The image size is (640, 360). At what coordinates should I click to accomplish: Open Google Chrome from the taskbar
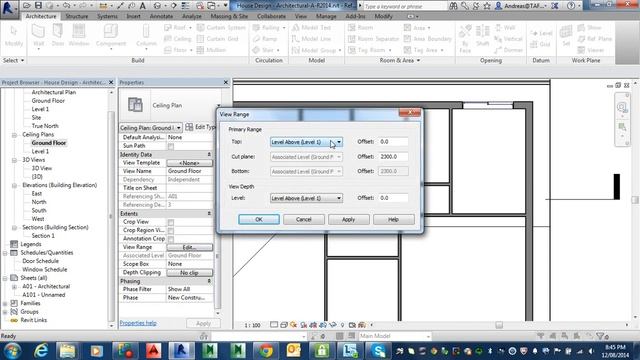pos(266,351)
